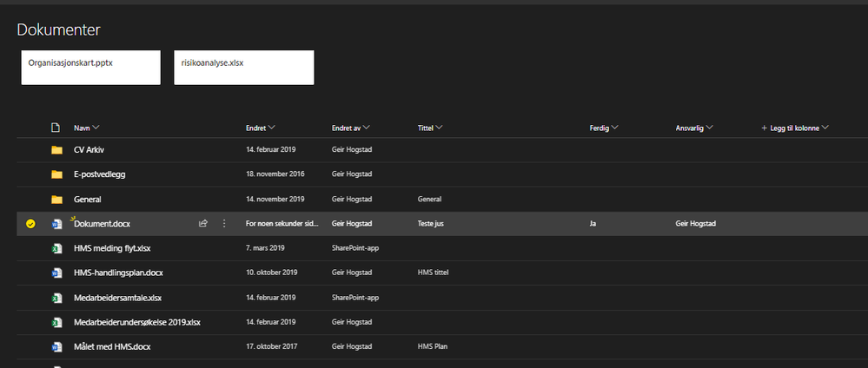Open the pinned Organisasjonskart.pptx card
Screen dimensions: 868x368
(90, 68)
